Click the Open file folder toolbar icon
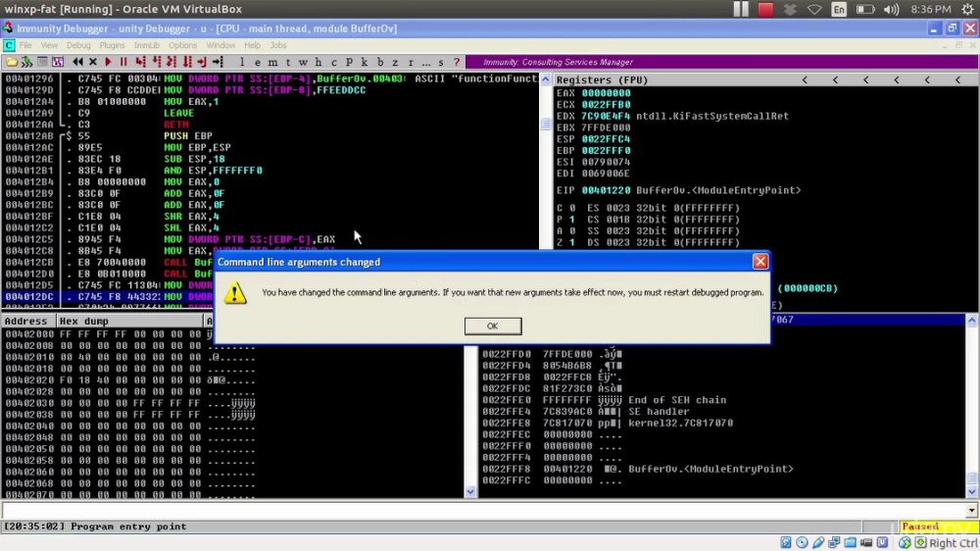 11,62
